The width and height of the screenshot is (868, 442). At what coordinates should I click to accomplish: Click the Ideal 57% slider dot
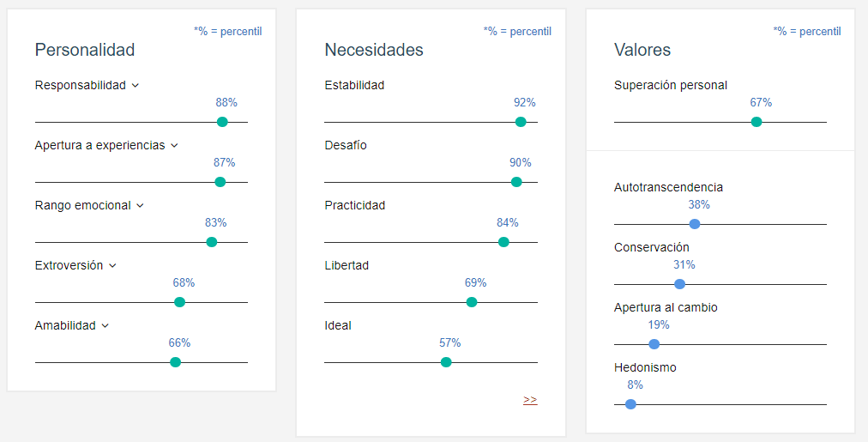pyautogui.click(x=446, y=362)
